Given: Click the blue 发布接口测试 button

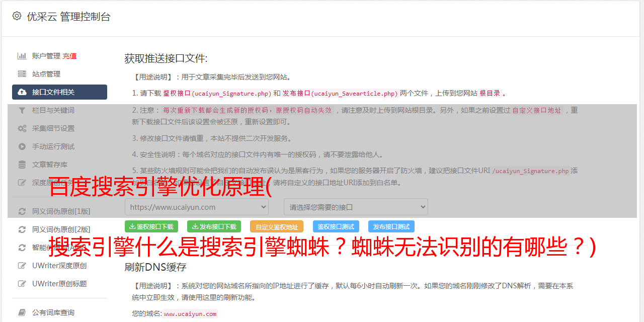Looking at the screenshot, I should coord(391,226).
